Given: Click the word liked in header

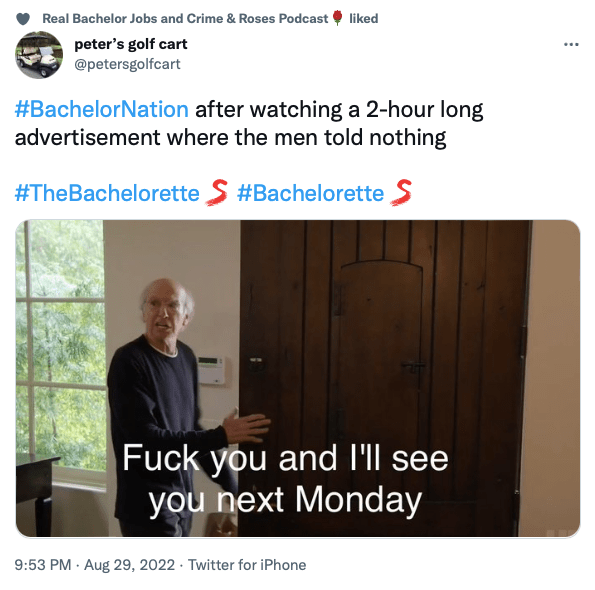Looking at the screenshot, I should coord(364,19).
